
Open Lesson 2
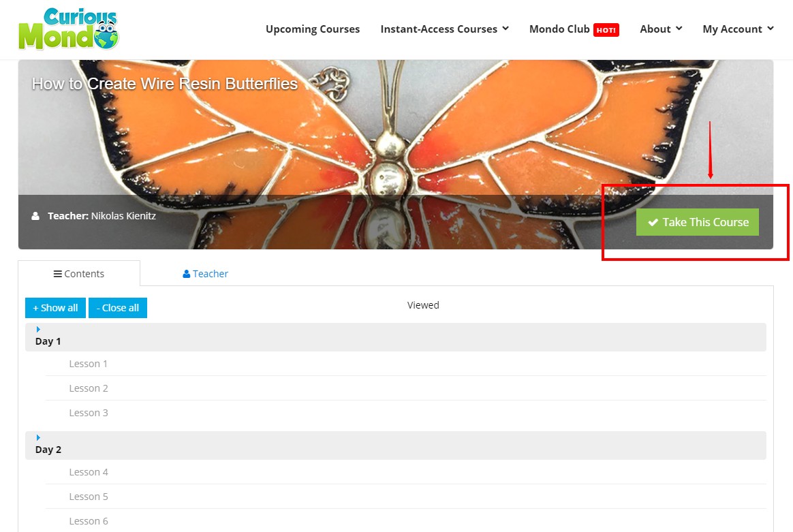coord(89,388)
